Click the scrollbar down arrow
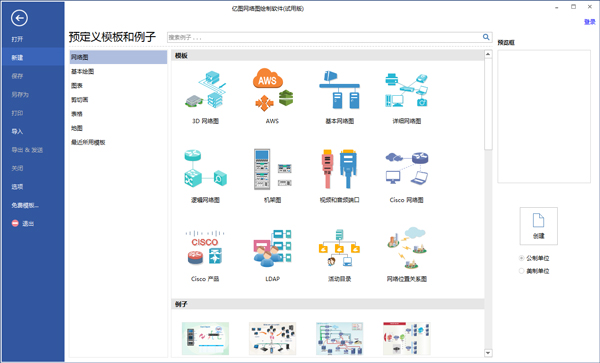The height and width of the screenshot is (363, 600). (488, 353)
